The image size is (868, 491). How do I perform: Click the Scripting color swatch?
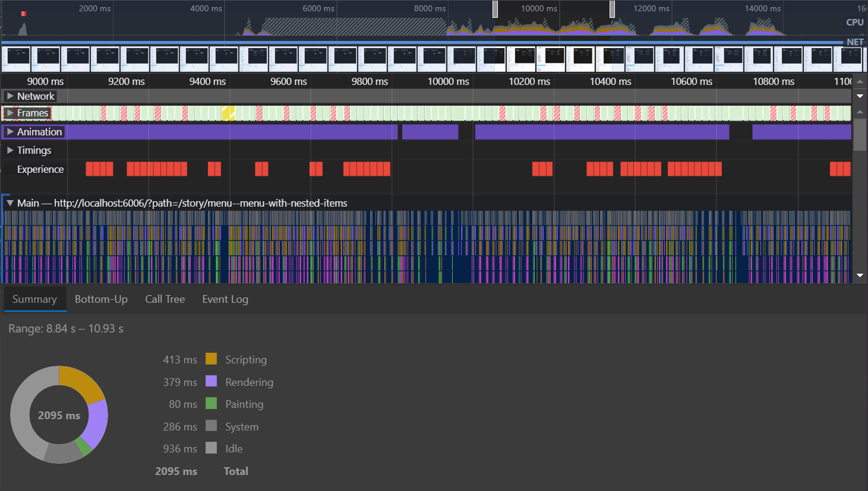point(211,359)
